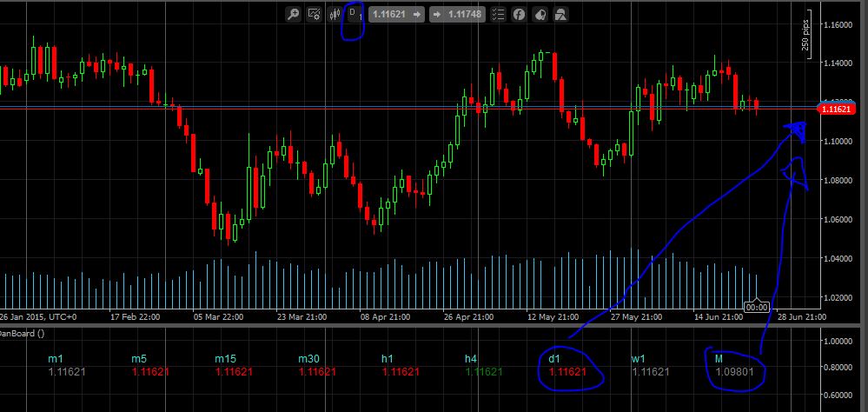Click the h4 green value in DanBoard

click(x=483, y=372)
